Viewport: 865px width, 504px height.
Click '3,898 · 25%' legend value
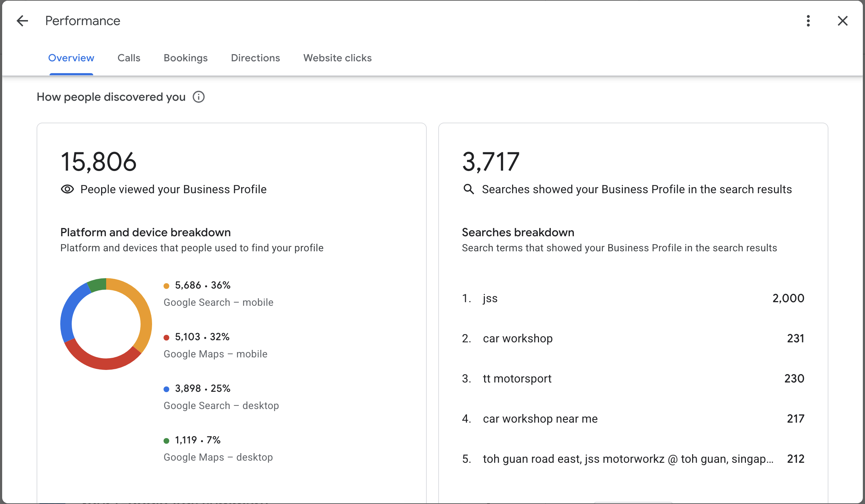point(203,389)
